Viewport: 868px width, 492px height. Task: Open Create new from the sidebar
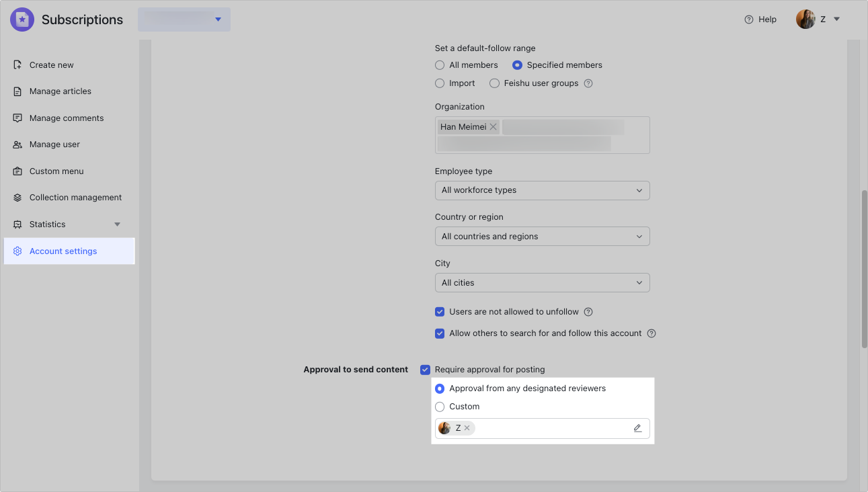pyautogui.click(x=52, y=65)
